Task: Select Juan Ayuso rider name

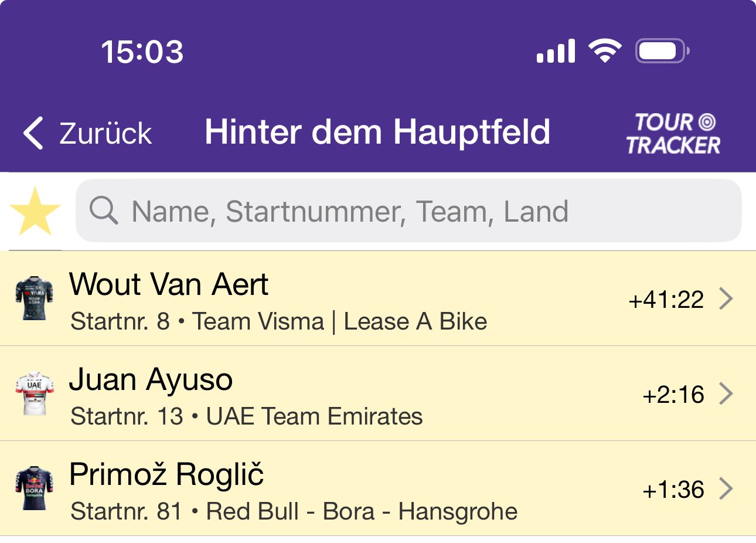Action: pyautogui.click(x=151, y=379)
